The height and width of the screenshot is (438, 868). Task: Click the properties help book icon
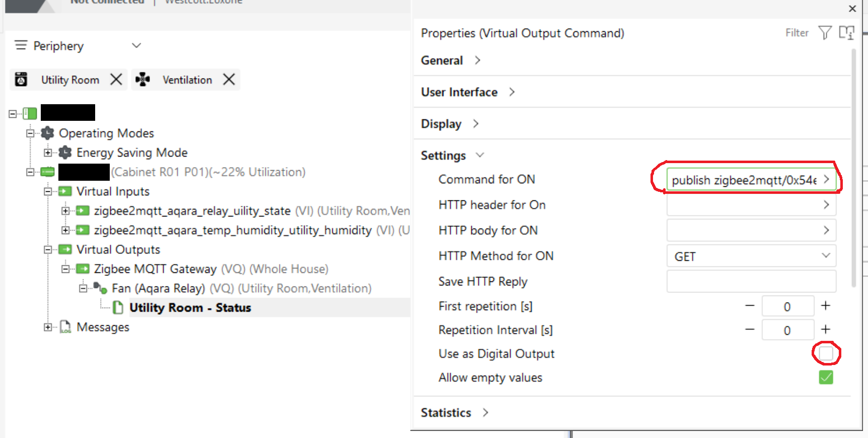tap(846, 33)
